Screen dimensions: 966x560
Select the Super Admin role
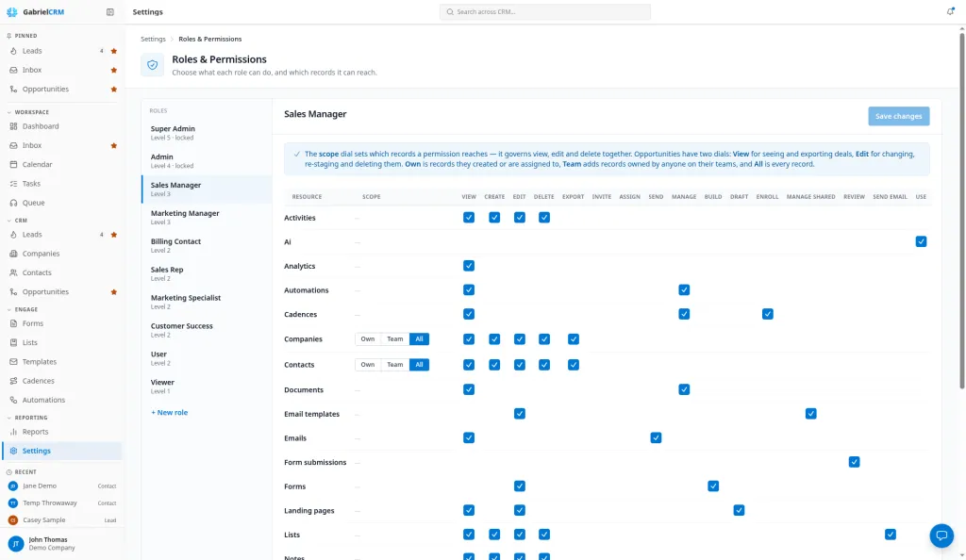pos(207,133)
